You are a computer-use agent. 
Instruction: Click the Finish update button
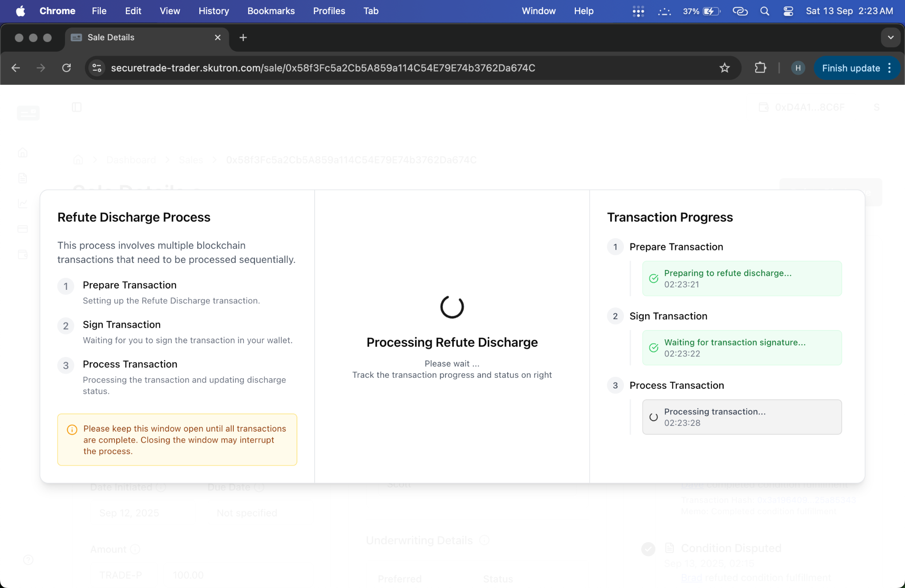[x=851, y=68]
